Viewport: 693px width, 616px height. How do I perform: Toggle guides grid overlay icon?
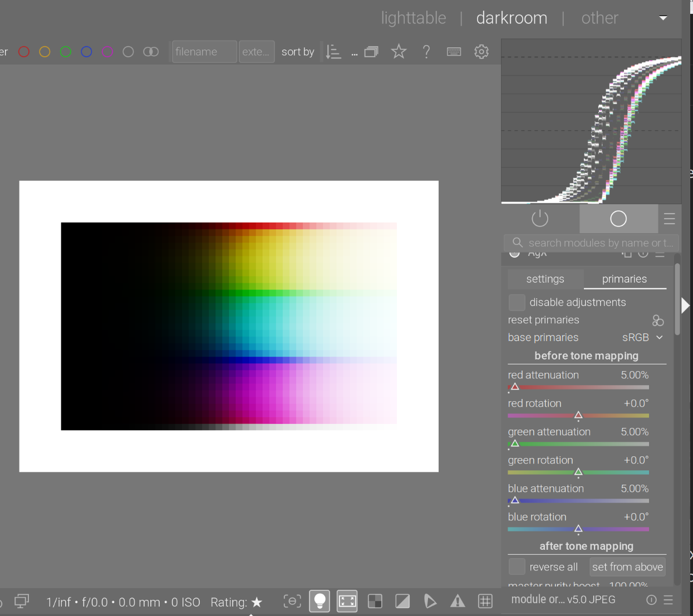485,601
